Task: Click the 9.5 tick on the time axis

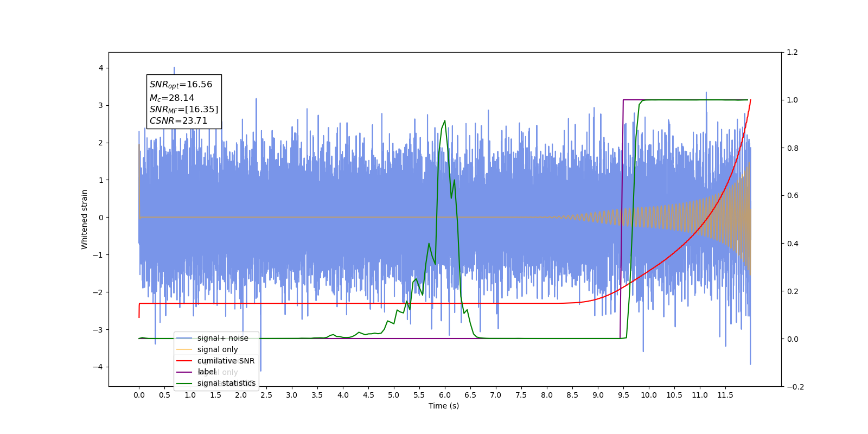Action: click(x=623, y=395)
